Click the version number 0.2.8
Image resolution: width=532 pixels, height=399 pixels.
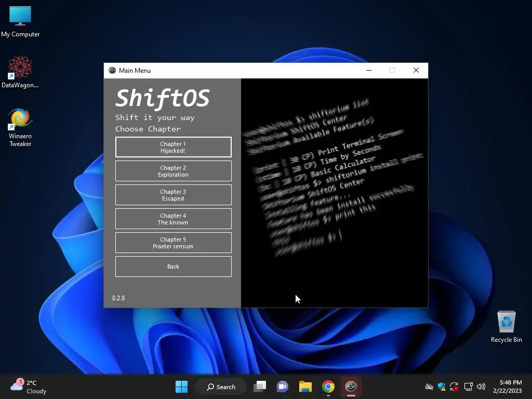tap(118, 298)
